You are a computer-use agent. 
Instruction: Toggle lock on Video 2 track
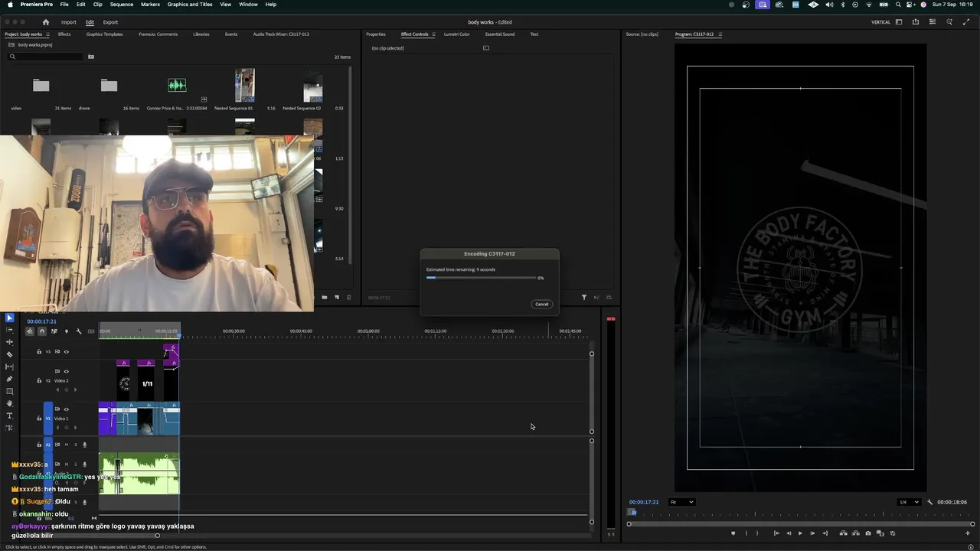coord(39,380)
